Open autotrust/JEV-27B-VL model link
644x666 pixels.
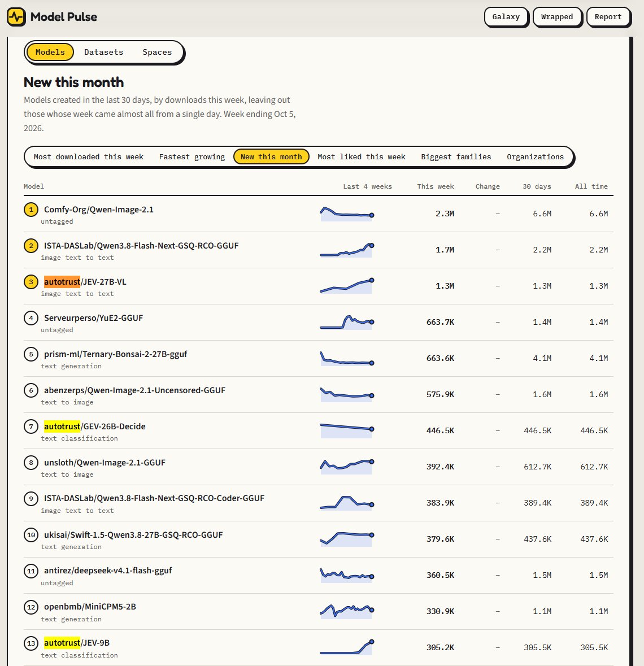pyautogui.click(x=85, y=282)
